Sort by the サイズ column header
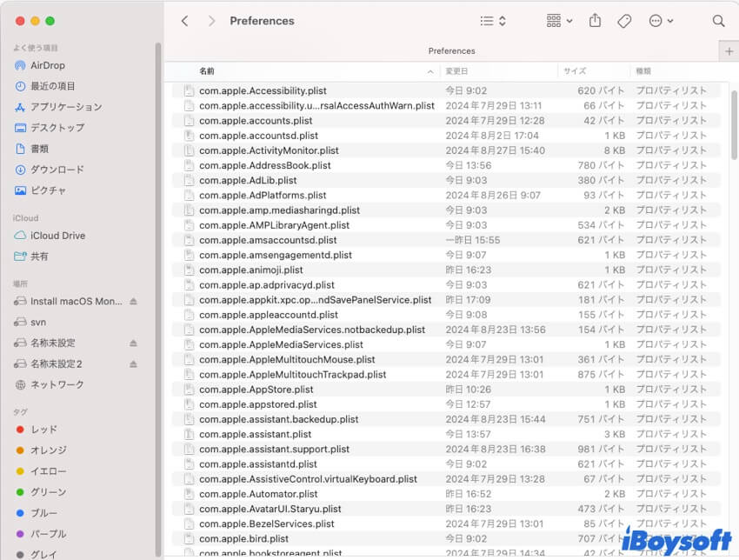This screenshot has width=739, height=560. click(x=594, y=71)
